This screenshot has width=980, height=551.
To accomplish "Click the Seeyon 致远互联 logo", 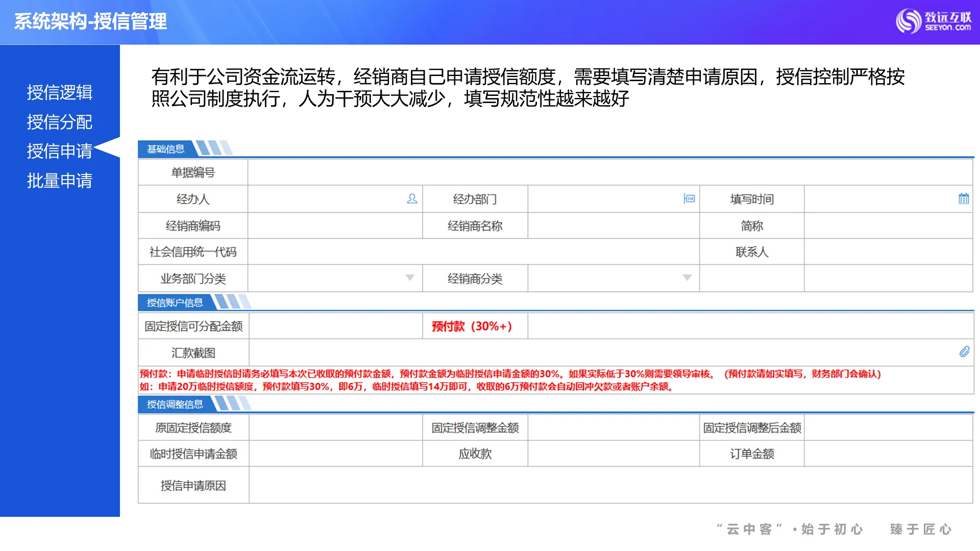I will [934, 21].
